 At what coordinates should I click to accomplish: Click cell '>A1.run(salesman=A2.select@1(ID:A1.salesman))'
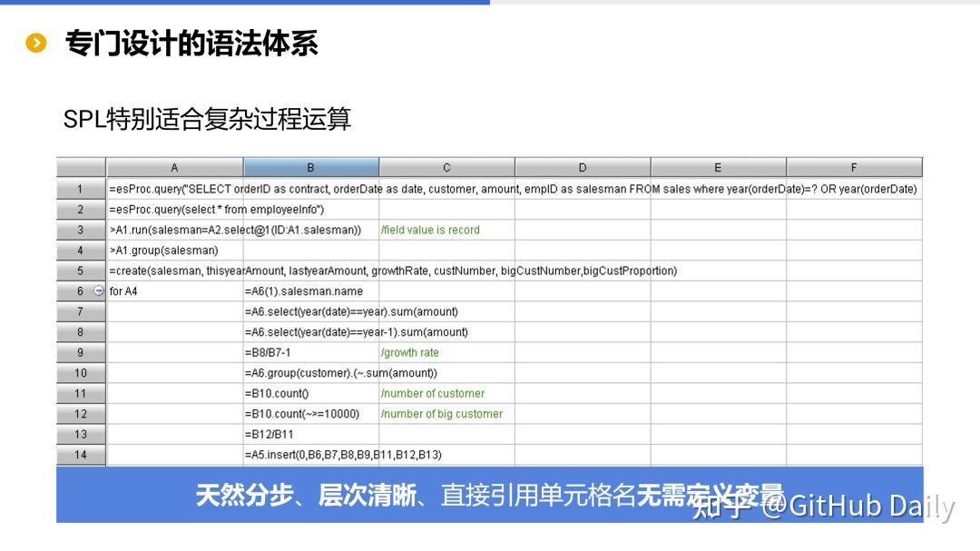(235, 231)
